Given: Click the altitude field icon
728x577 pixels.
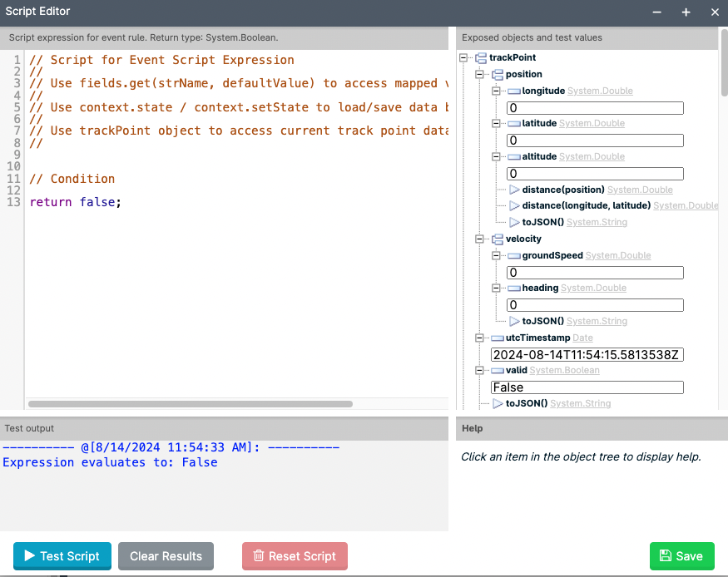Looking at the screenshot, I should pyautogui.click(x=513, y=157).
